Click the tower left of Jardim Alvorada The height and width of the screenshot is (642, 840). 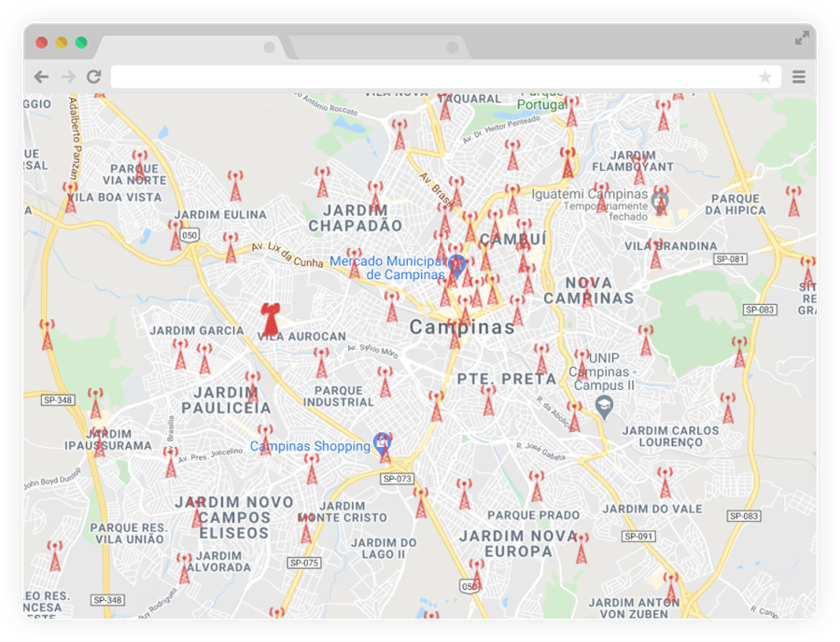point(184,568)
